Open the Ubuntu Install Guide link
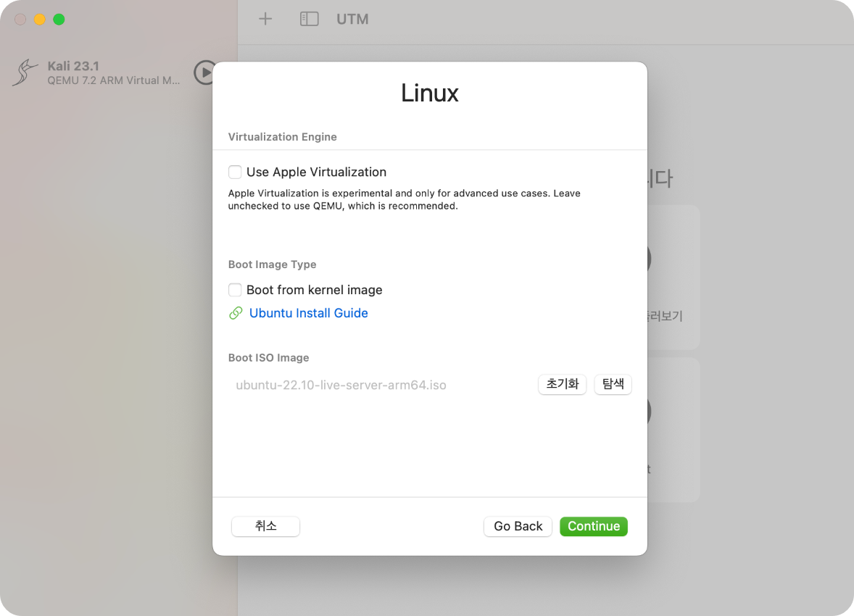This screenshot has width=854, height=616. [308, 313]
